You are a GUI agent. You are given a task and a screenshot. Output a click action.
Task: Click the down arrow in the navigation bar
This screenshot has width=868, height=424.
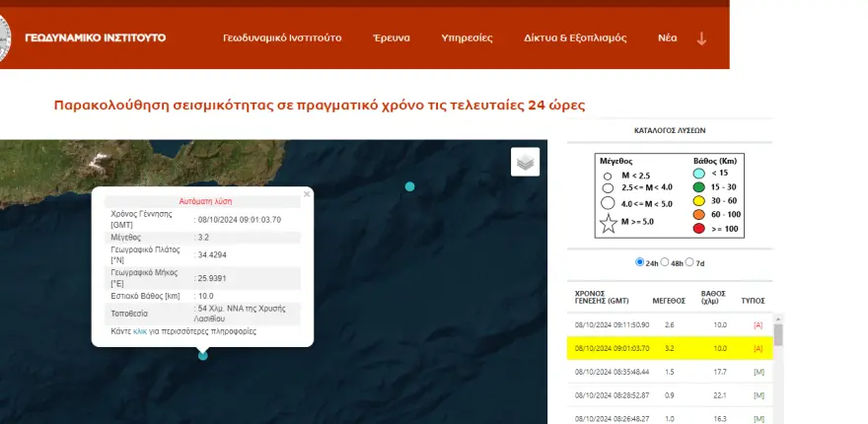(702, 38)
